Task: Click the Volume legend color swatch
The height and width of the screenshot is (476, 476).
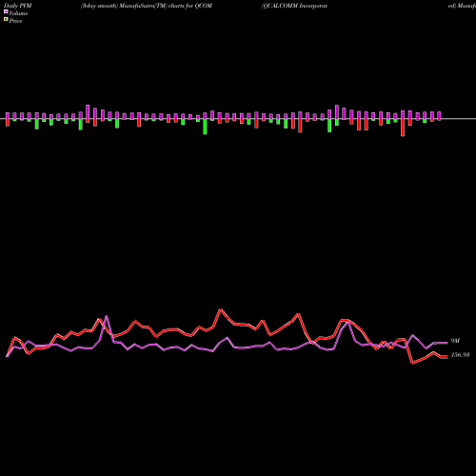Action: pyautogui.click(x=6, y=12)
